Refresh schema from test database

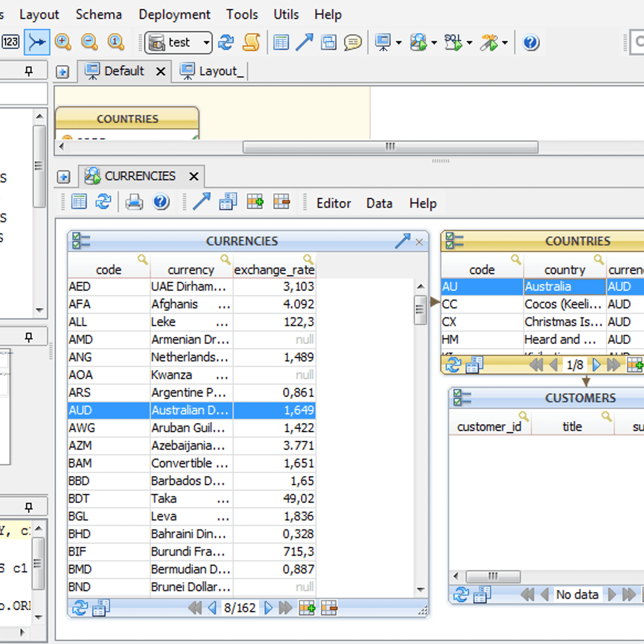(x=226, y=42)
